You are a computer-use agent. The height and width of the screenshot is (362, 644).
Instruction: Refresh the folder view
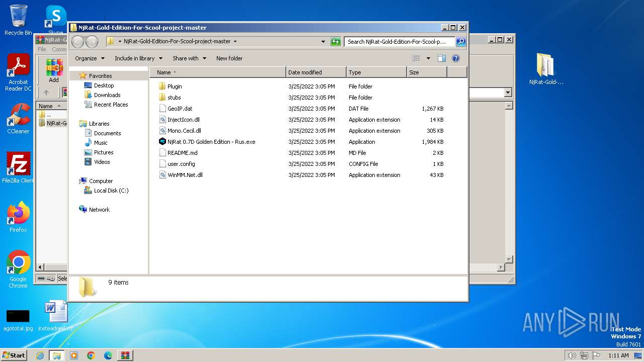pyautogui.click(x=336, y=42)
